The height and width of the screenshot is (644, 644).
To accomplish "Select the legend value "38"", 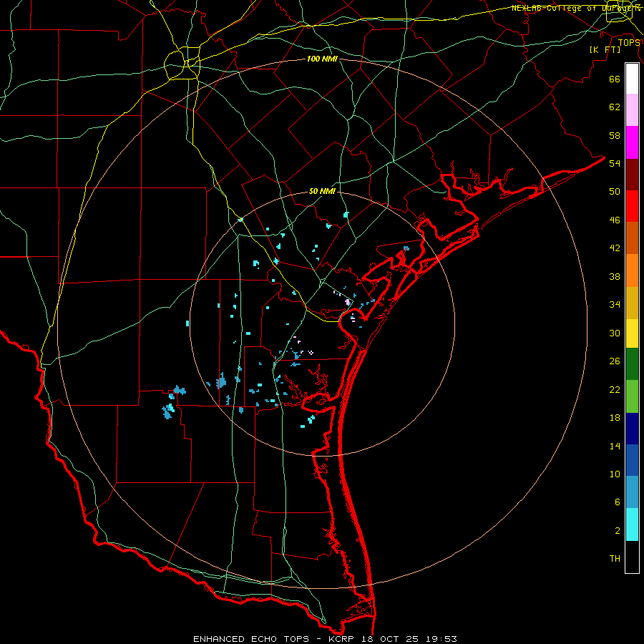I will [x=615, y=276].
